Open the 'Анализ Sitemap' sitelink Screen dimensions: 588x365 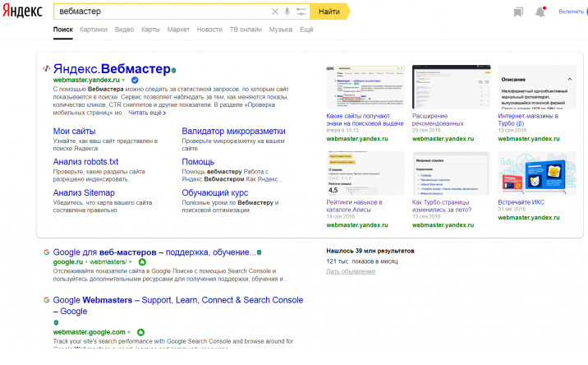pos(84,192)
